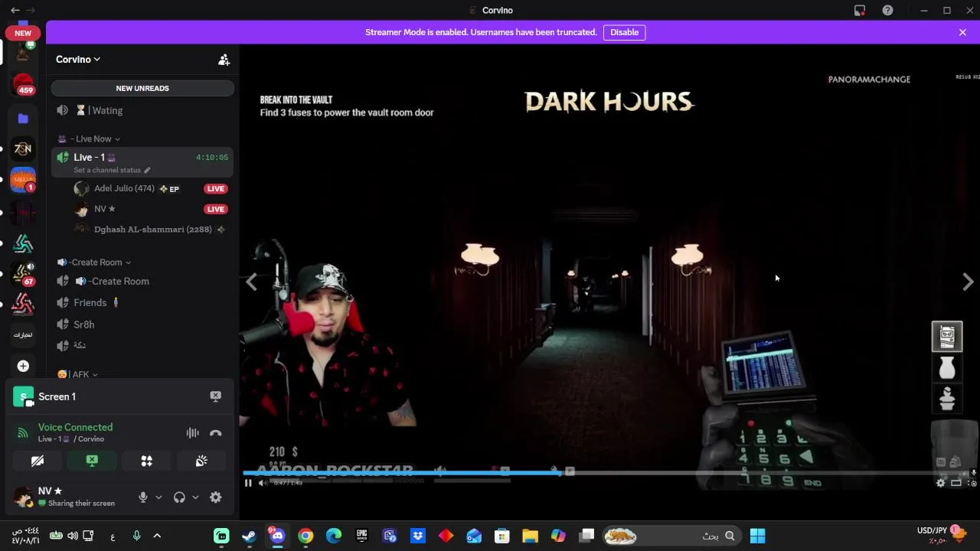Show previous stream with left arrow
Screen dimensions: 980x551
click(251, 282)
